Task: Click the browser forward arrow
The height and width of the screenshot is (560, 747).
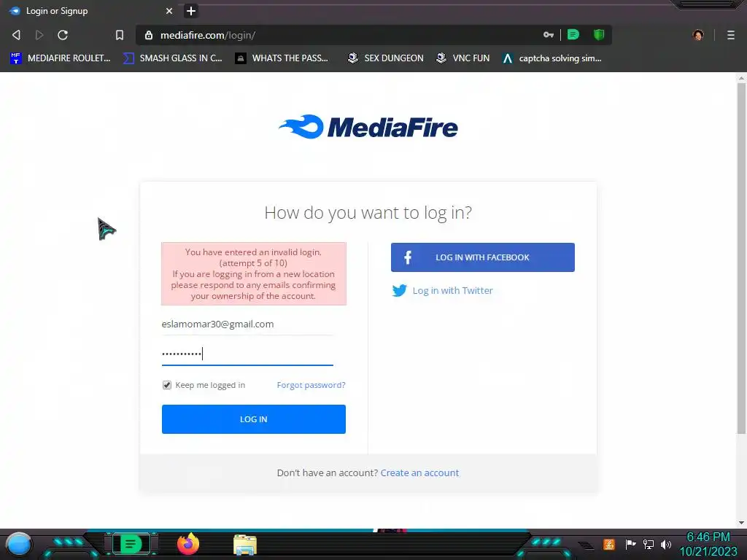Action: [x=39, y=35]
